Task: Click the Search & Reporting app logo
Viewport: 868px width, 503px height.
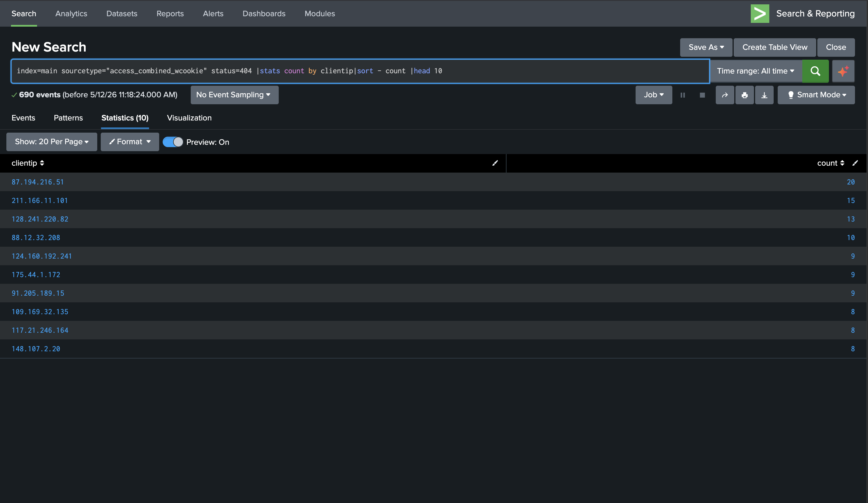Action: coord(759,13)
